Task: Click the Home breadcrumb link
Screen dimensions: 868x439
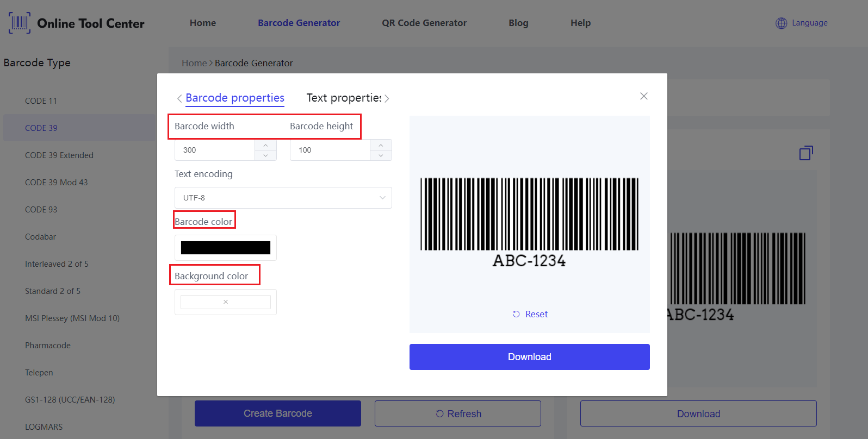Action: (194, 63)
